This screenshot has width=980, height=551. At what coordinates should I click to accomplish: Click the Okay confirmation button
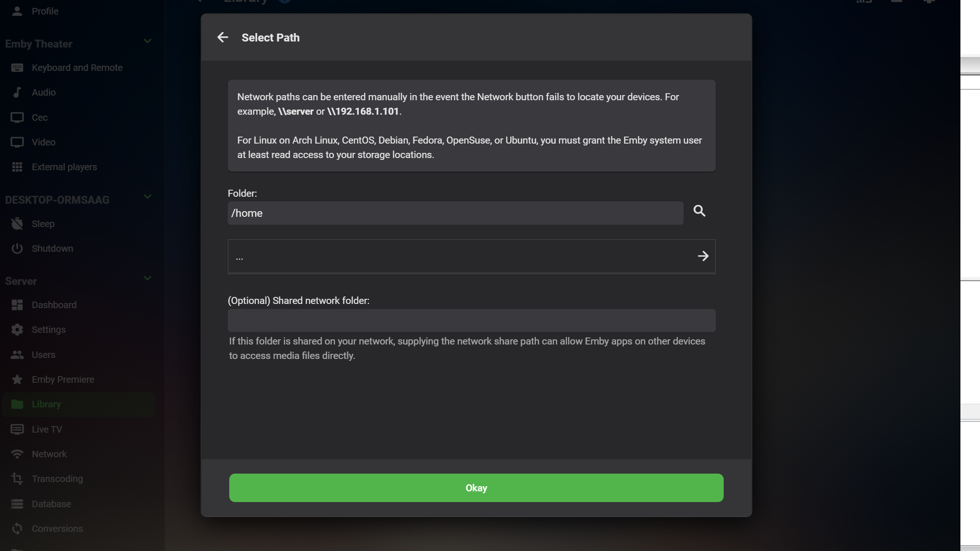point(477,488)
